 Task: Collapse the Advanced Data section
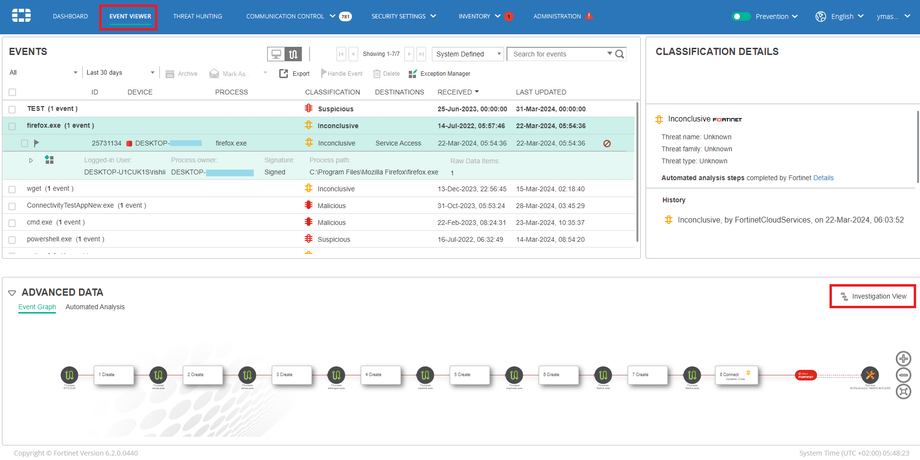pos(12,293)
